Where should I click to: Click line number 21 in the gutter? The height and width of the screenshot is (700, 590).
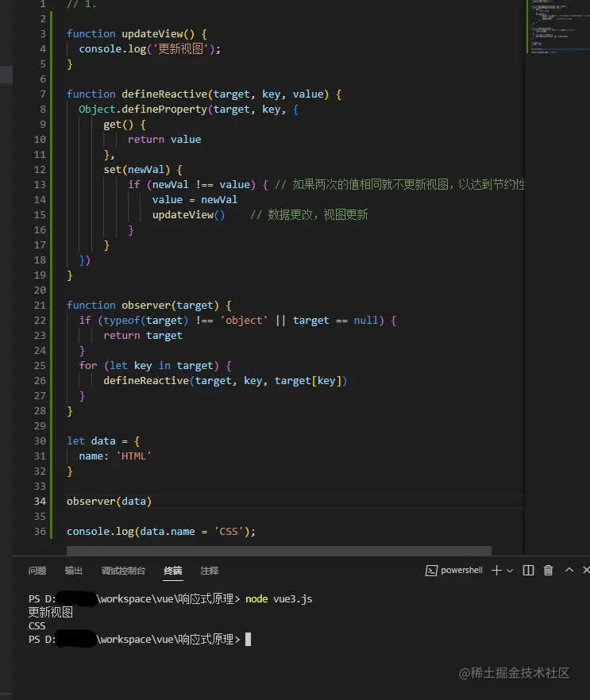click(40, 306)
